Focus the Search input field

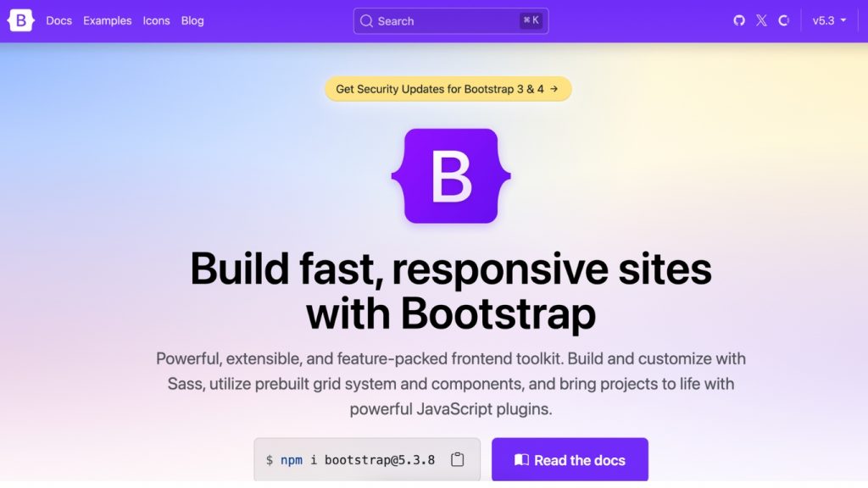[432, 20]
